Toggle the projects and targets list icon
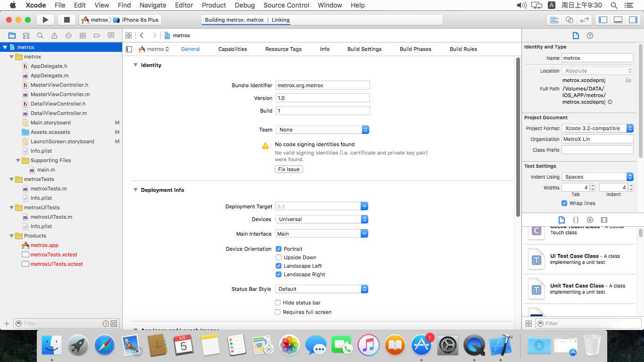This screenshot has width=644, height=362. pos(129,49)
